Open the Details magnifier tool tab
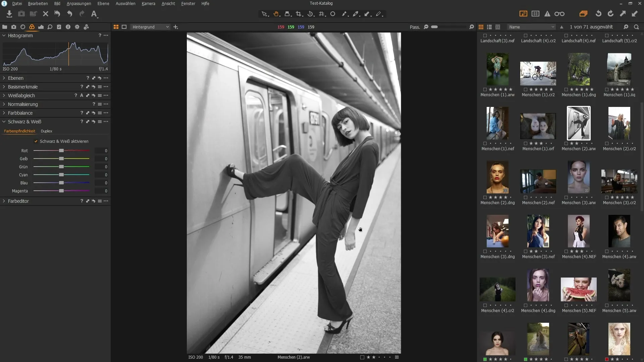 (x=50, y=27)
